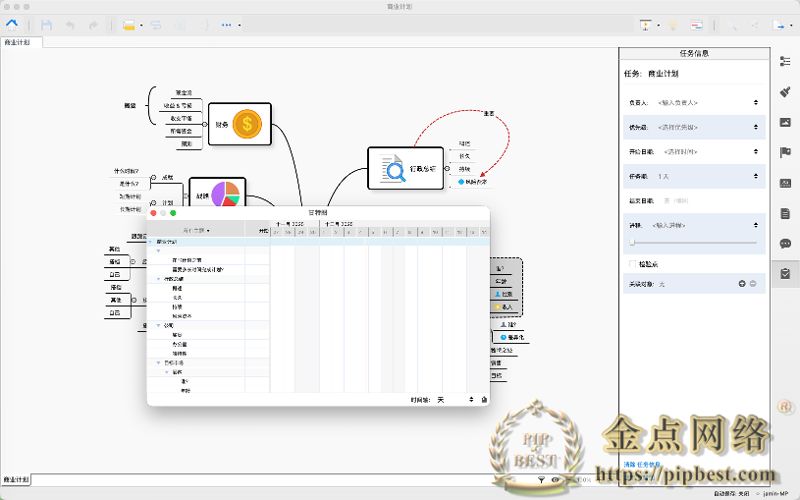800x500 pixels.
Task: Open the outline panel sidebar icon
Action: (x=785, y=61)
